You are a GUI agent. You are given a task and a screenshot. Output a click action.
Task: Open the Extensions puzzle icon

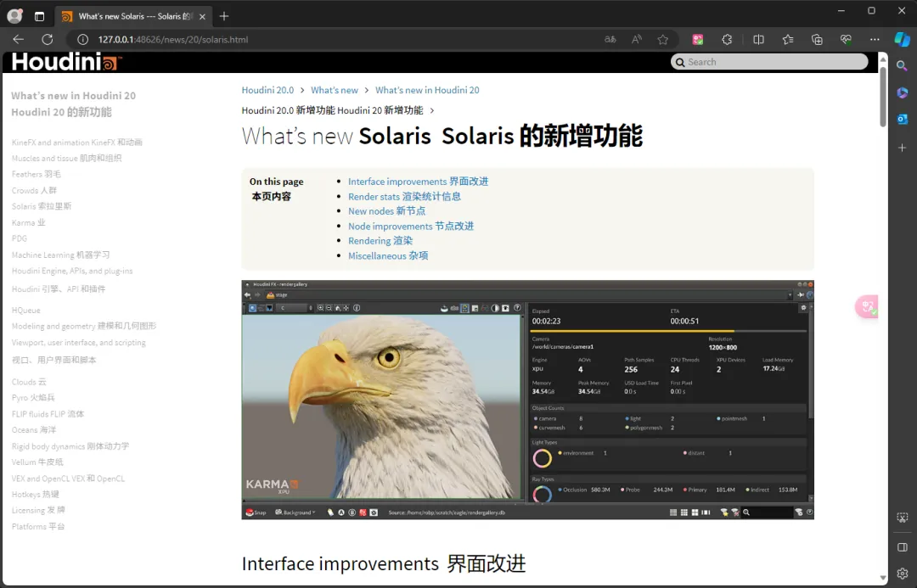(727, 40)
